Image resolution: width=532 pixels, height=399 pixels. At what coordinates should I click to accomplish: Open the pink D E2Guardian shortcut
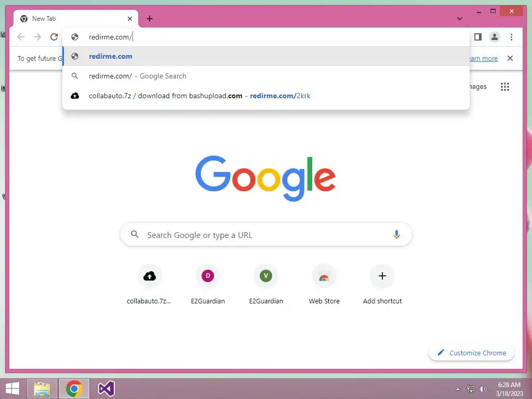point(208,284)
